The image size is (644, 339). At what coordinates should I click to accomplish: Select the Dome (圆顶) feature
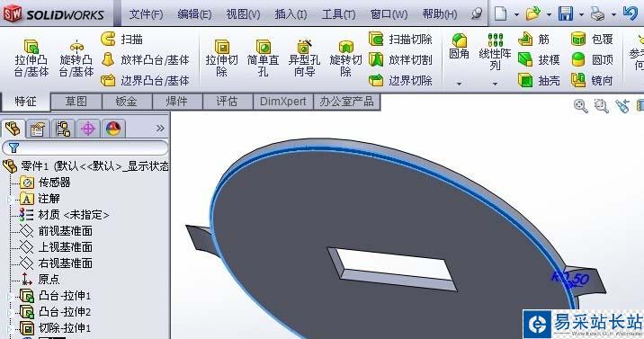click(x=592, y=60)
